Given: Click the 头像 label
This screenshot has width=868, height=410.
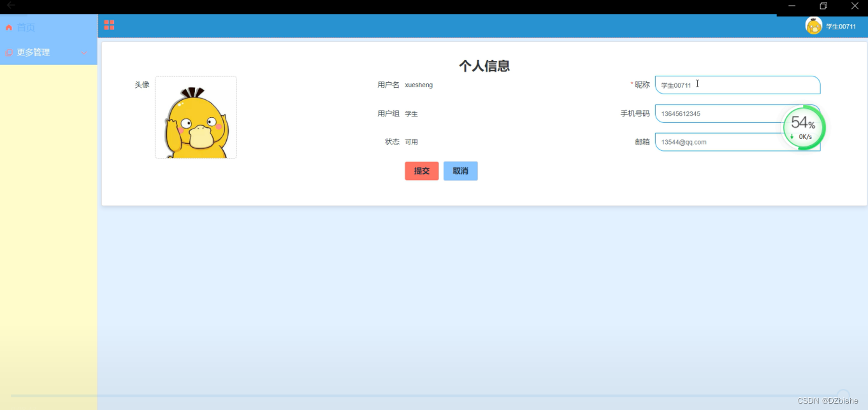Looking at the screenshot, I should [142, 85].
